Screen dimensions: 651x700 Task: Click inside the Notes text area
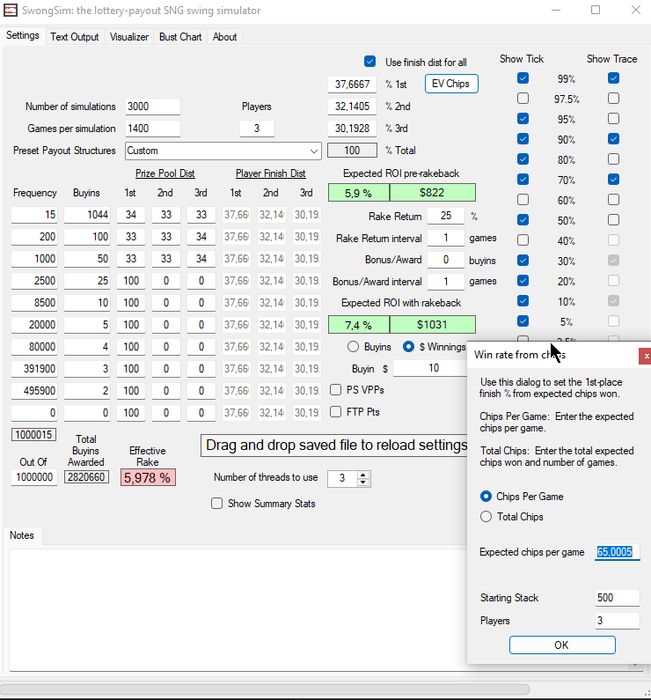pyautogui.click(x=237, y=609)
